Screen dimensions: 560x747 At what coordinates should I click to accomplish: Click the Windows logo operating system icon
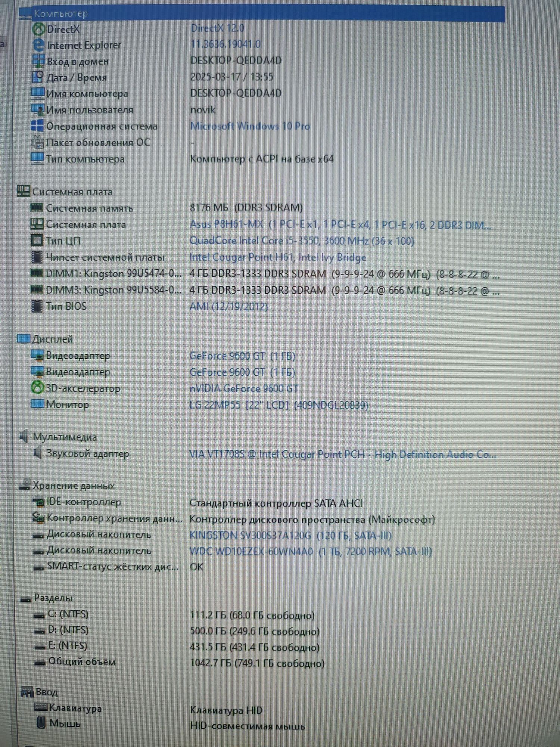37,126
